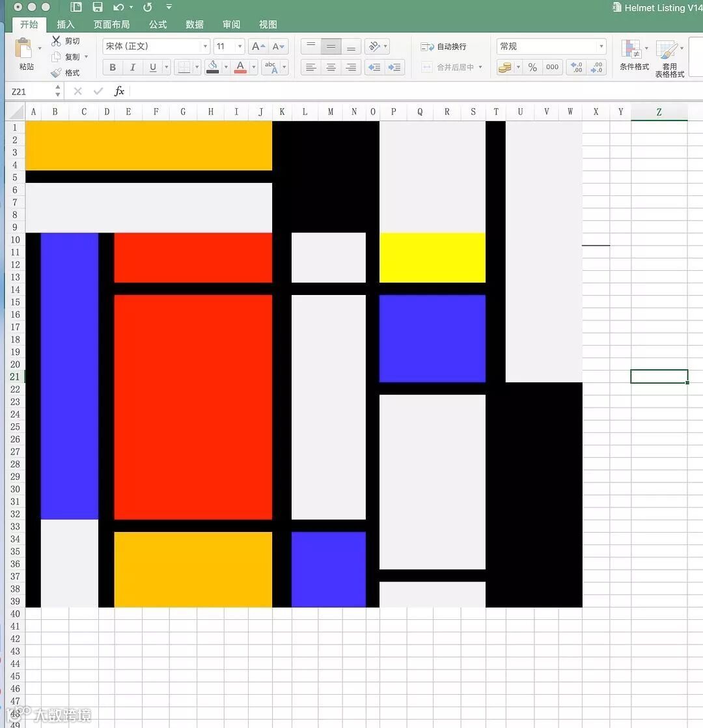
Task: Click the currency coins icon
Action: coord(505,67)
